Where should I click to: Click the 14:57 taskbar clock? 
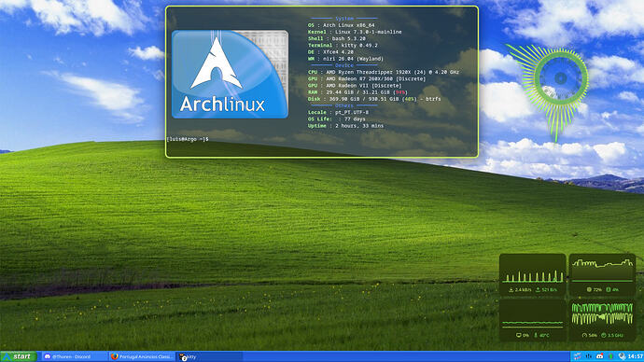point(635,356)
